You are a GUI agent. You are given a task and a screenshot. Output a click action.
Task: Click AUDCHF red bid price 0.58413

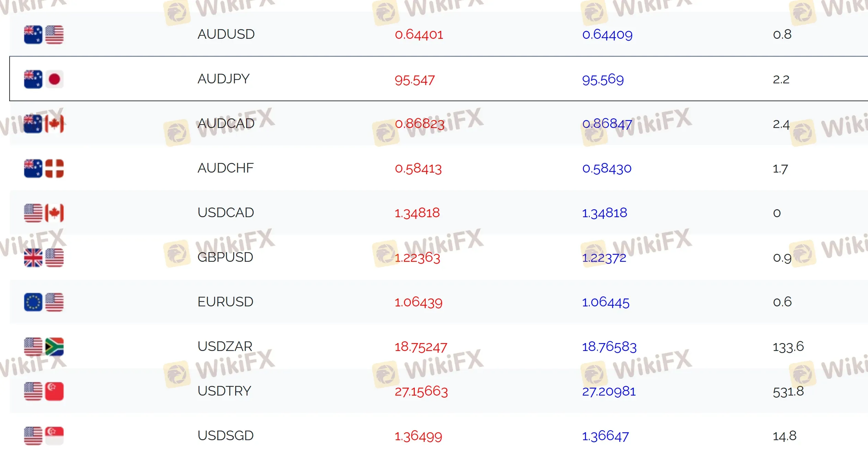point(418,168)
